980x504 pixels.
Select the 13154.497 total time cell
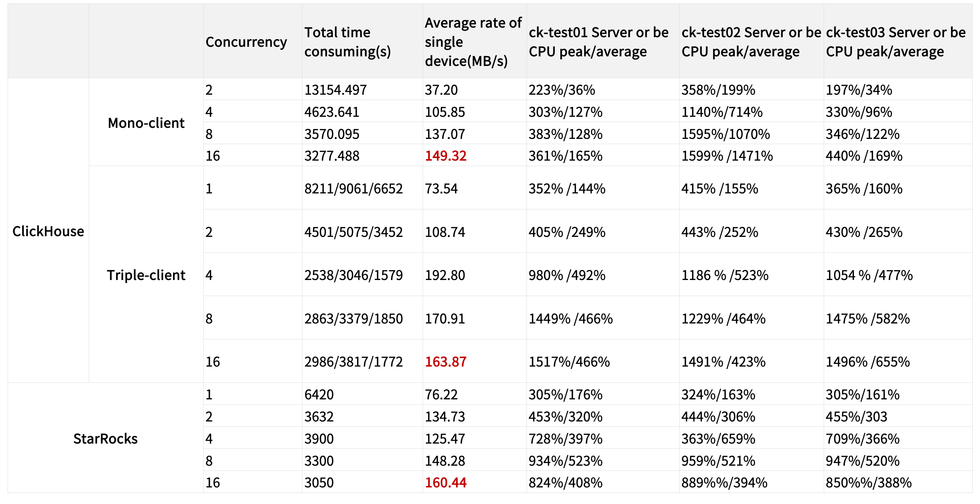362,90
